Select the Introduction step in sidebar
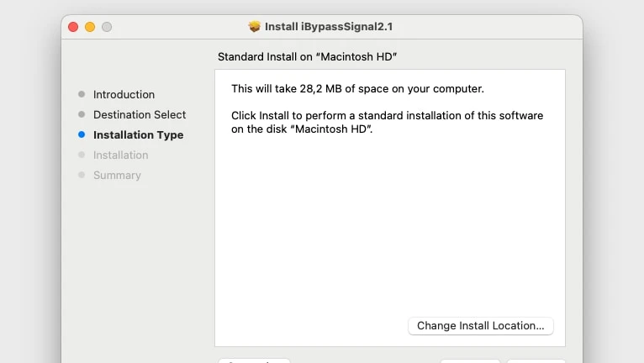 point(124,94)
